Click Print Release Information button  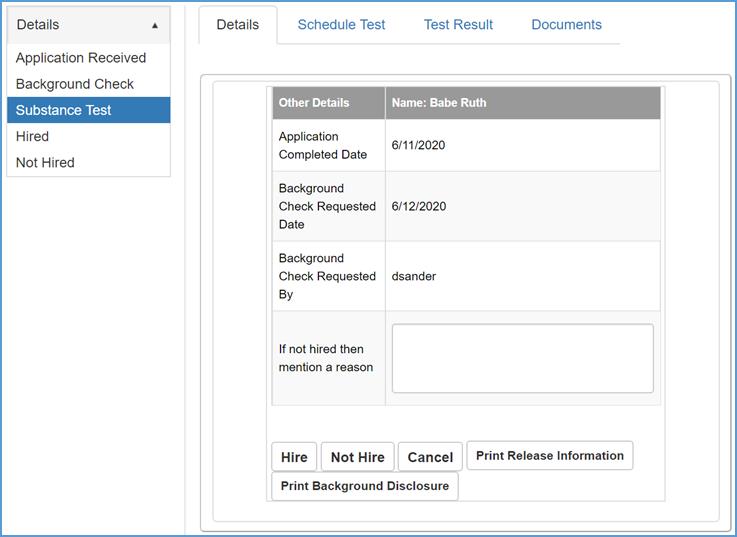(x=549, y=456)
